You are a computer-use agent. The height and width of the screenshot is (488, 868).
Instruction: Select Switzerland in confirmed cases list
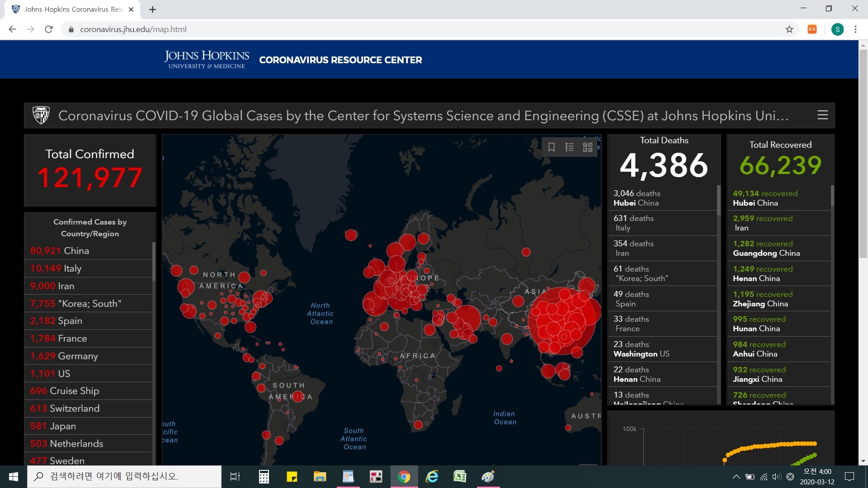pyautogui.click(x=88, y=408)
